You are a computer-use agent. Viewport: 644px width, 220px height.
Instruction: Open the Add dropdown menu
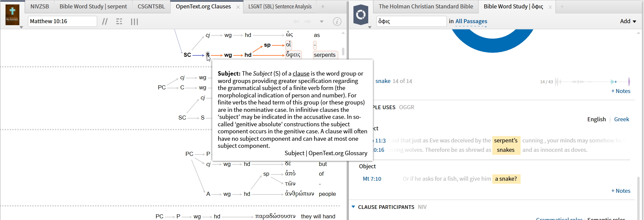tap(628, 21)
